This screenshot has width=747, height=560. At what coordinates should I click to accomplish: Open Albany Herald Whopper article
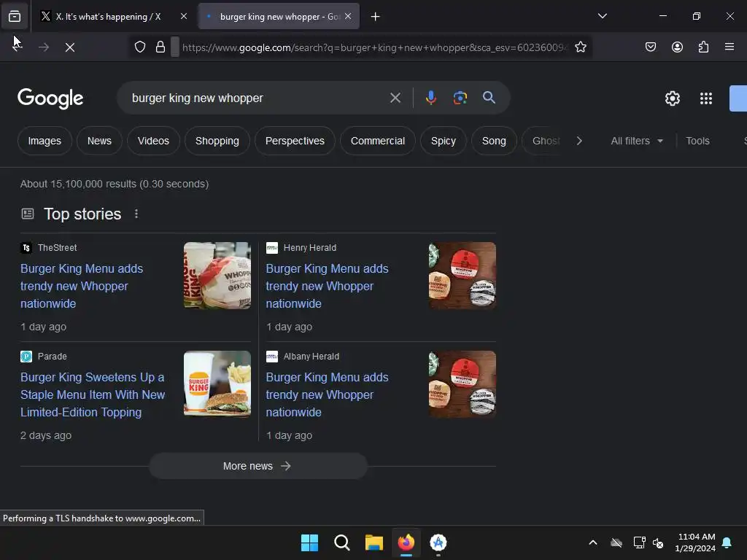pos(327,394)
